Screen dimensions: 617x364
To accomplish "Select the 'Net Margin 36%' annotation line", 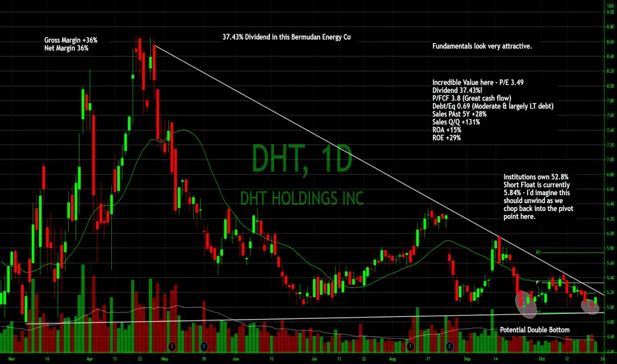I will pyautogui.click(x=66, y=48).
